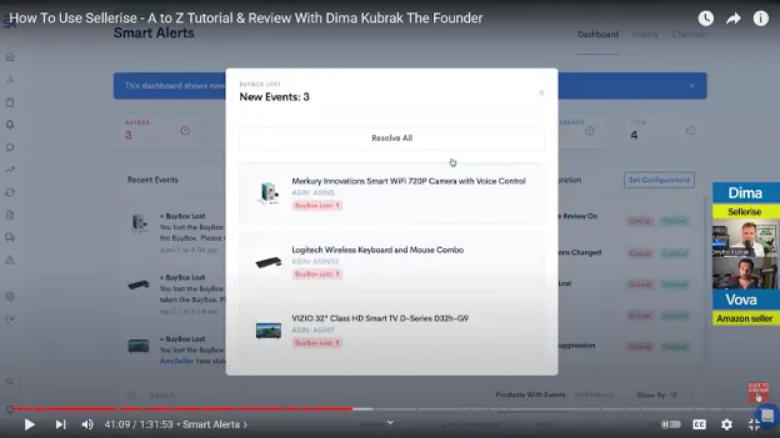Click info icon on Buybox card
This screenshot has width=780, height=438.
pyautogui.click(x=185, y=131)
